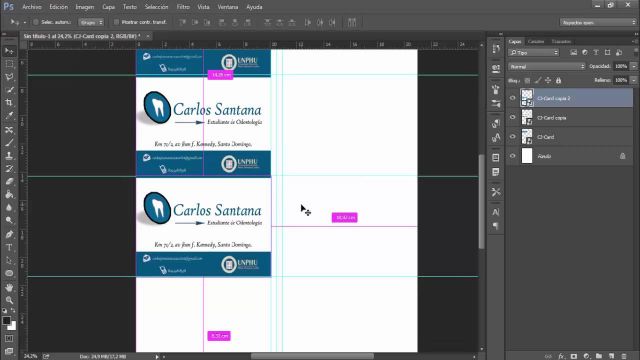The image size is (640, 360).
Task: Click the horizontal scrollbar under the canvas
Action: point(312,356)
